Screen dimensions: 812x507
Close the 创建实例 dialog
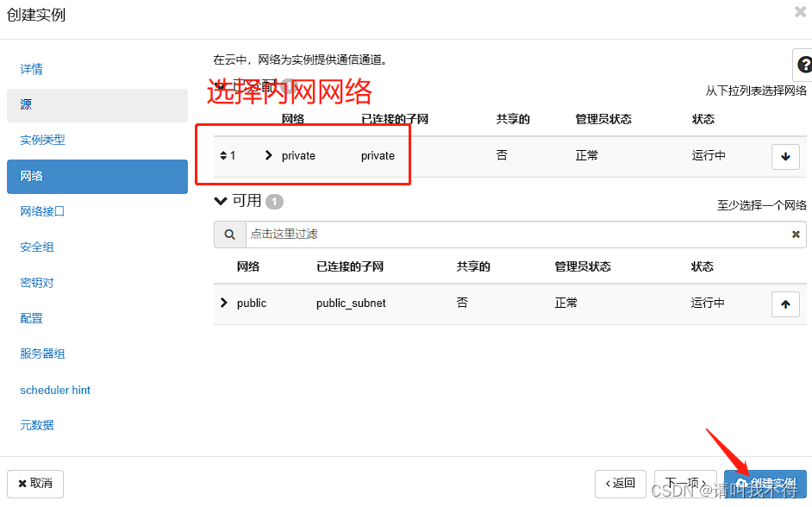[x=800, y=12]
